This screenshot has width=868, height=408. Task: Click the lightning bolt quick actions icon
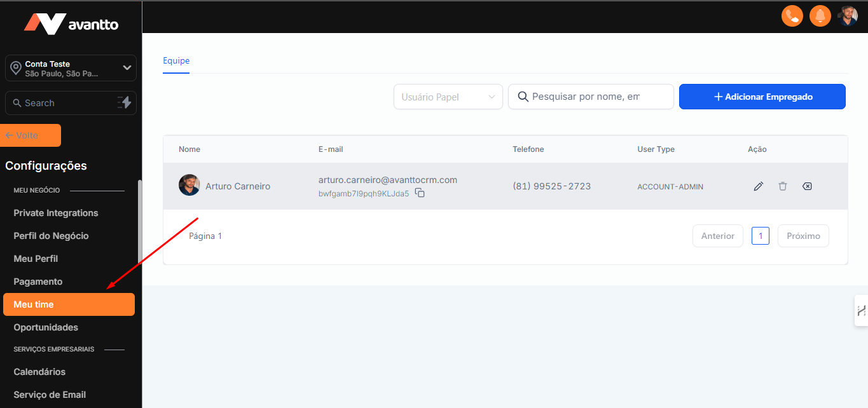(125, 102)
